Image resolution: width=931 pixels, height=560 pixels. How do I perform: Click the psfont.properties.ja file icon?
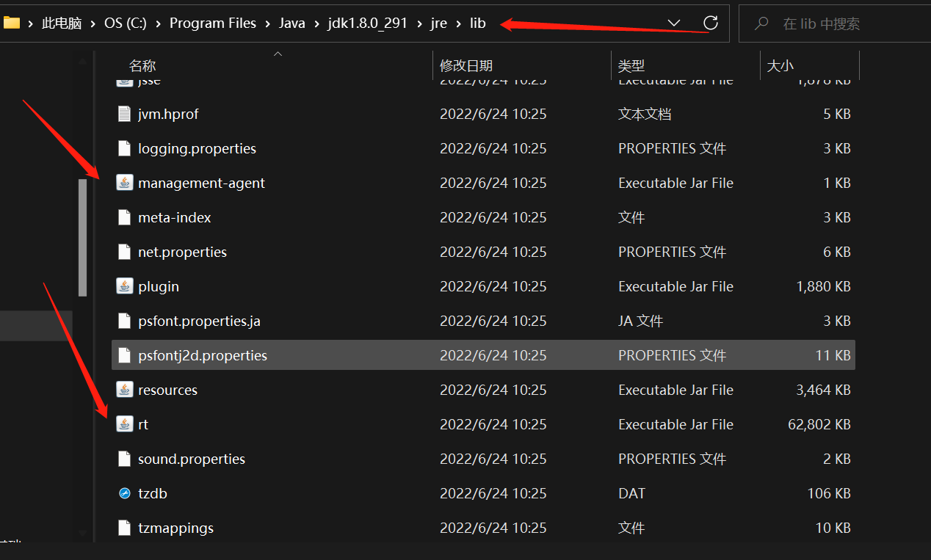pyautogui.click(x=125, y=321)
